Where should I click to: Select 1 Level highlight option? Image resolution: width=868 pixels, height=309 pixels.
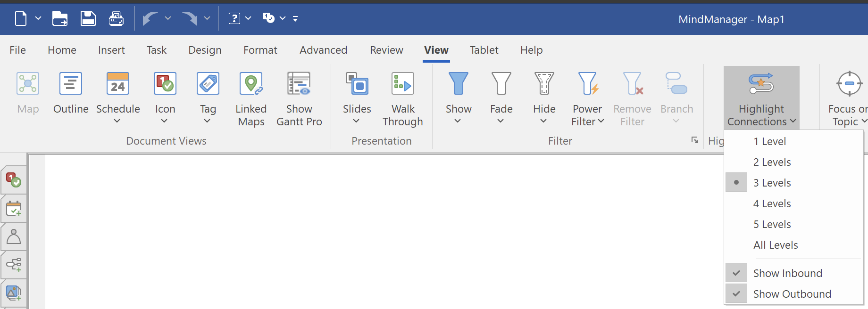(x=769, y=141)
